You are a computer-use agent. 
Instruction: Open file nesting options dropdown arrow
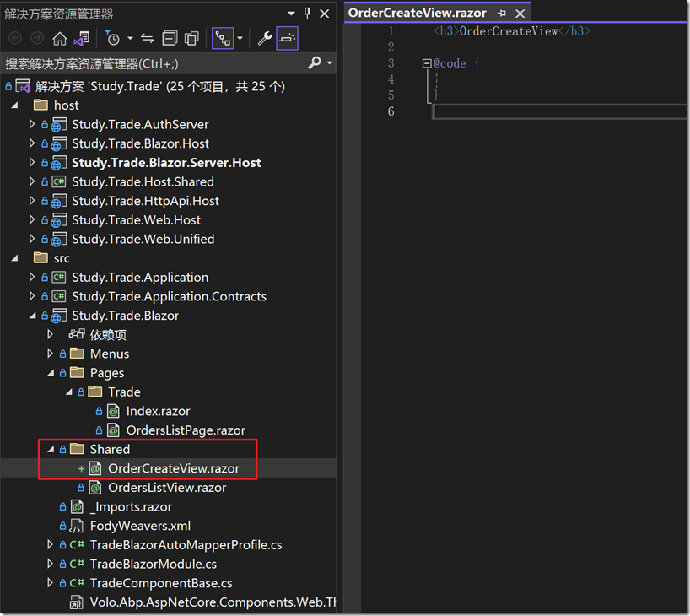pos(240,39)
